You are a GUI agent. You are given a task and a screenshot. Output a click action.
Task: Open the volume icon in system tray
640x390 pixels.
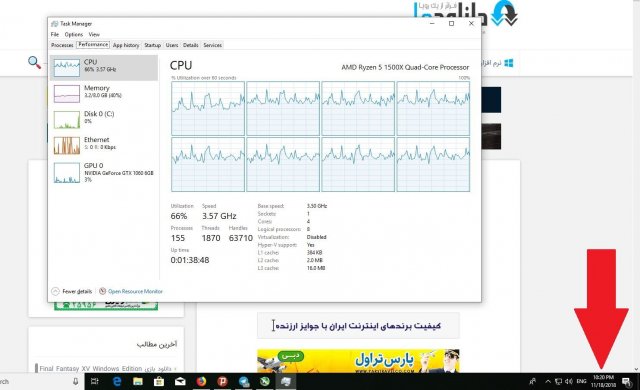[569, 381]
